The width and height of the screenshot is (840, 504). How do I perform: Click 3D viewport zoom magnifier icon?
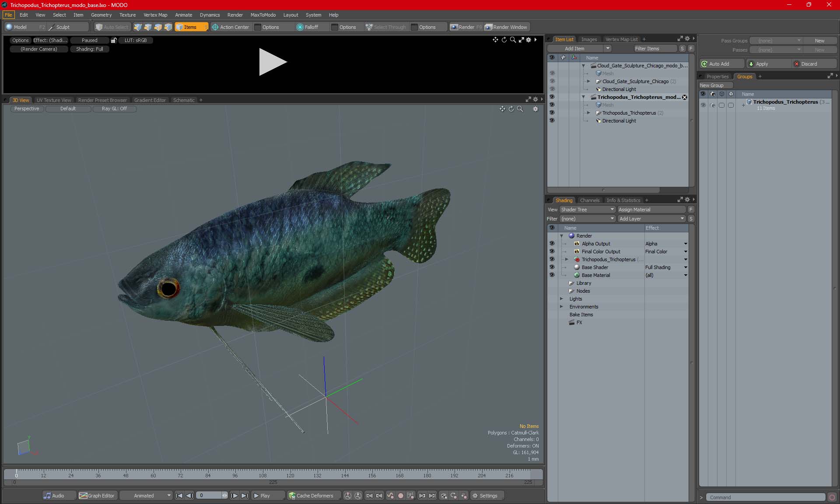point(520,109)
